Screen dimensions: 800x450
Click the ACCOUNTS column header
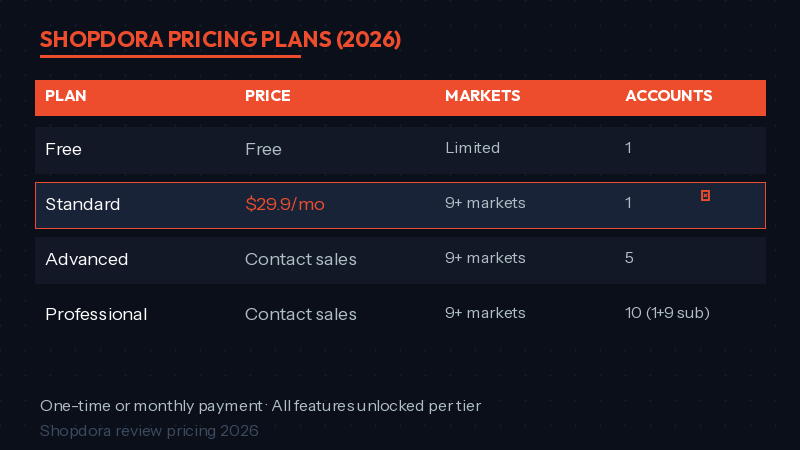click(668, 96)
